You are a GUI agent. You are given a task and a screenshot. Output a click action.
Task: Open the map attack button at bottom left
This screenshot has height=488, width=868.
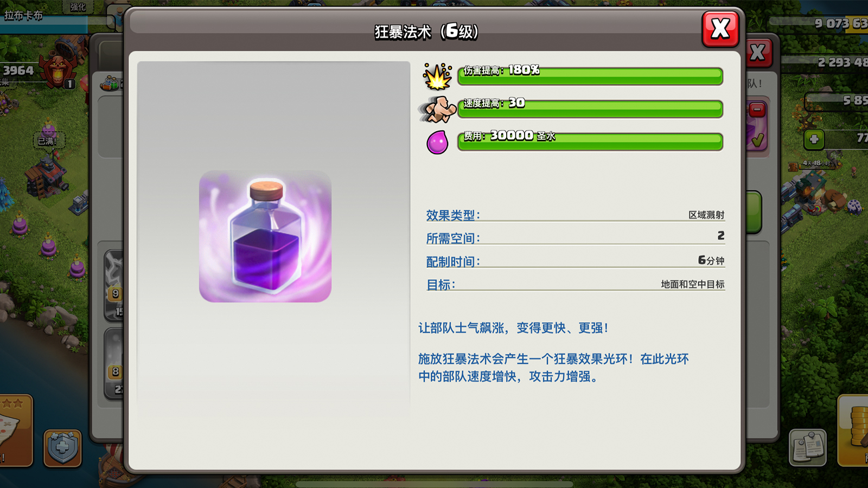[x=15, y=431]
